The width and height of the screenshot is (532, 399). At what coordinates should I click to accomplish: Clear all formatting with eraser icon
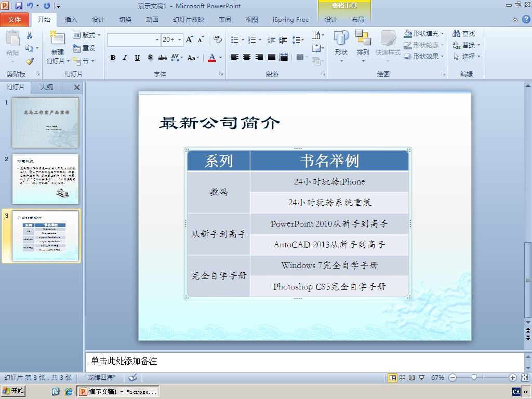point(218,39)
